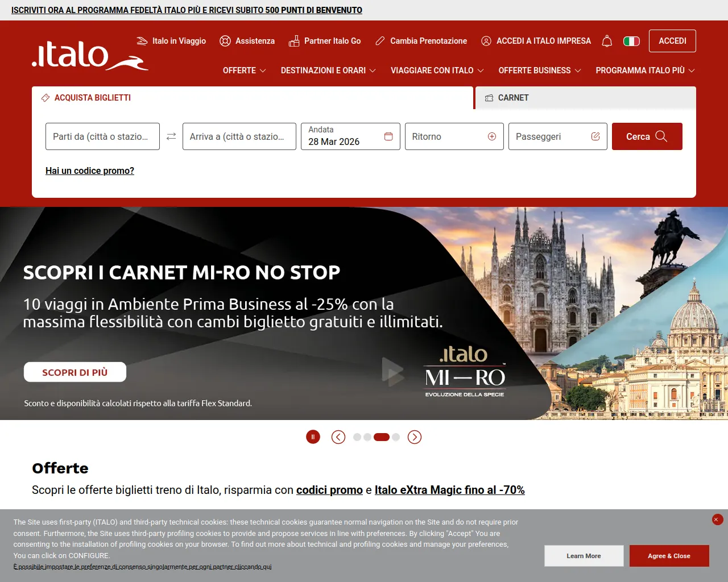The height and width of the screenshot is (582, 728).
Task: Click Learn More cookie button
Action: [x=584, y=556]
